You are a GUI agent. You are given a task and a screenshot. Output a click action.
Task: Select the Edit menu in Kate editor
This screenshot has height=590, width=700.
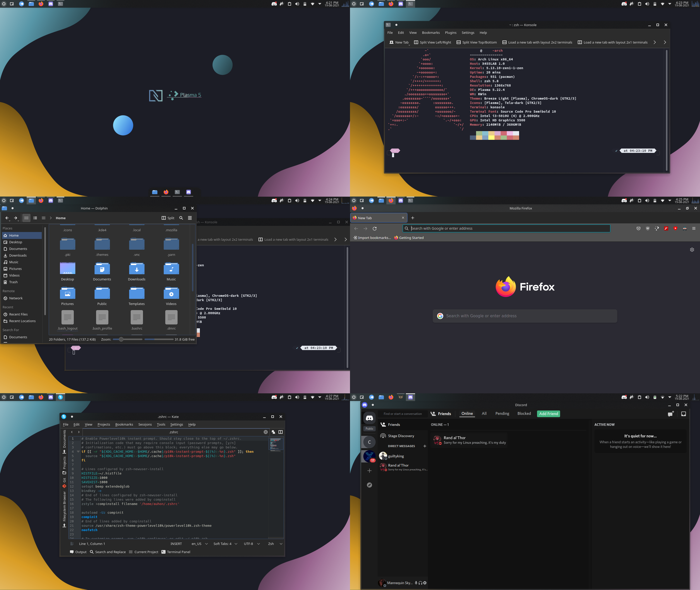click(x=76, y=424)
